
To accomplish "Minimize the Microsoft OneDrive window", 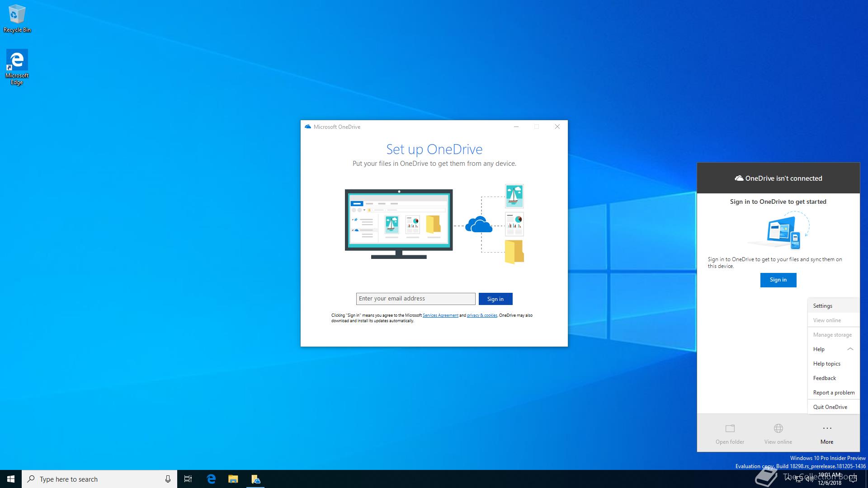I will [x=516, y=127].
